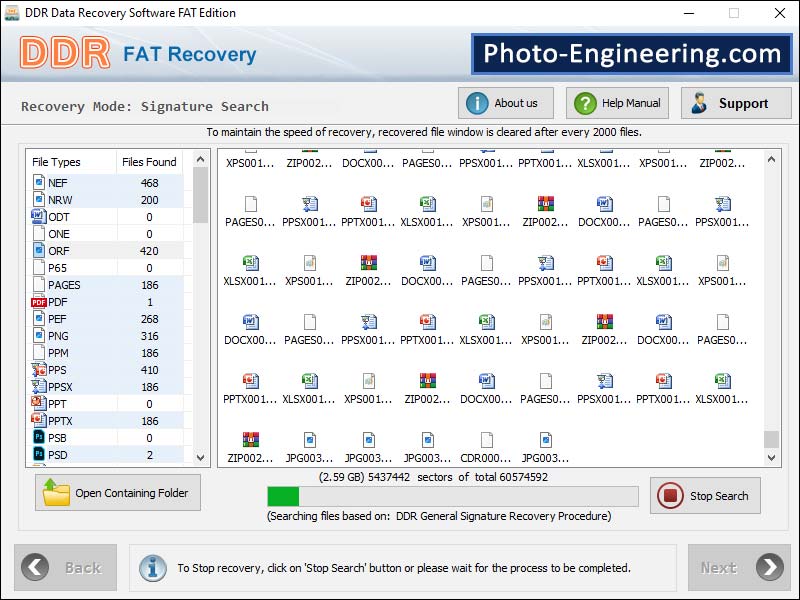Open the Help Manual
This screenshot has width=800, height=600.
(616, 102)
